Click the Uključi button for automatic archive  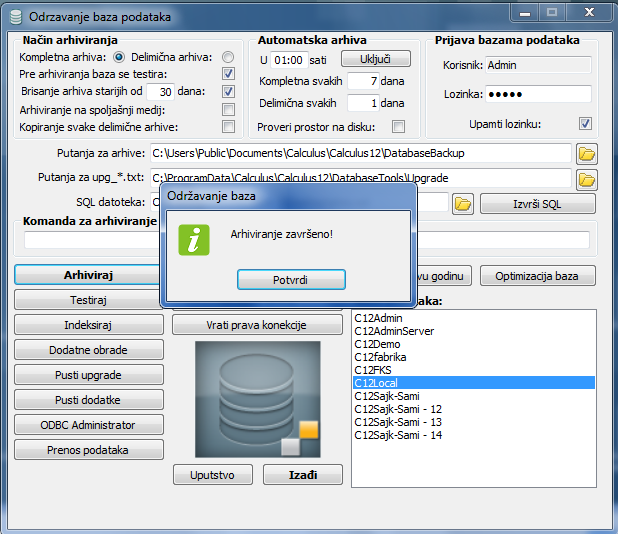pyautogui.click(x=377, y=59)
